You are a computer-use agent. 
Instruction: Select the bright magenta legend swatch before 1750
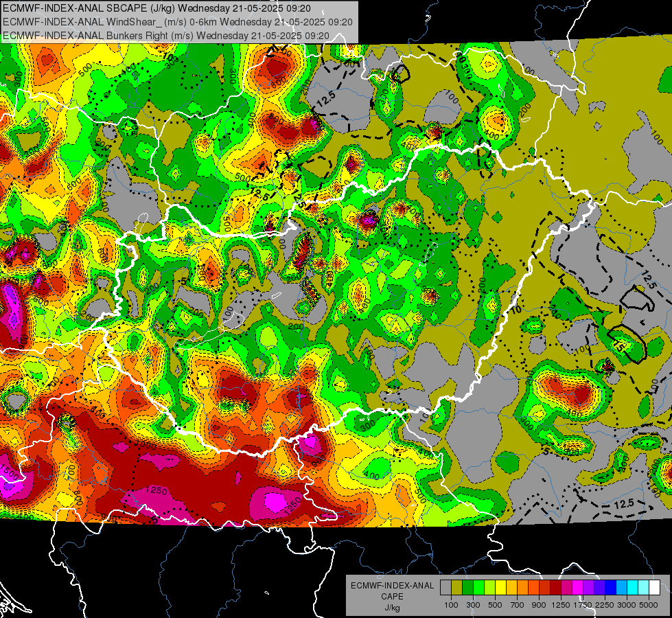[x=578, y=588]
